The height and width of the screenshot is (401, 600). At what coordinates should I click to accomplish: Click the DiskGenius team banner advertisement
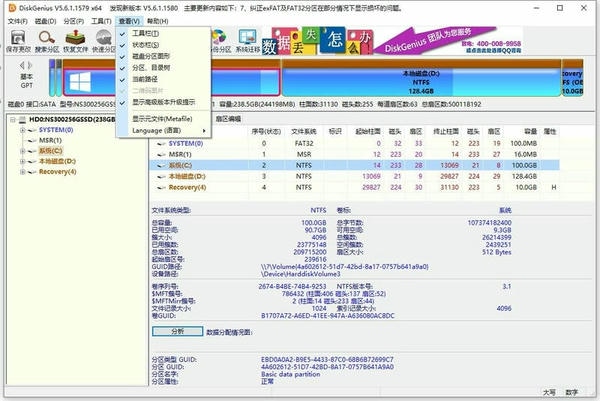[448, 40]
